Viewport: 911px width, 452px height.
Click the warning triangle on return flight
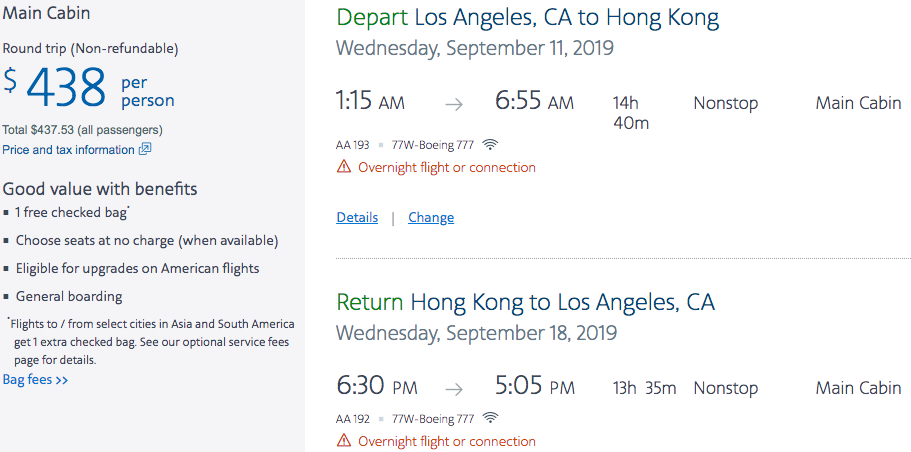344,441
